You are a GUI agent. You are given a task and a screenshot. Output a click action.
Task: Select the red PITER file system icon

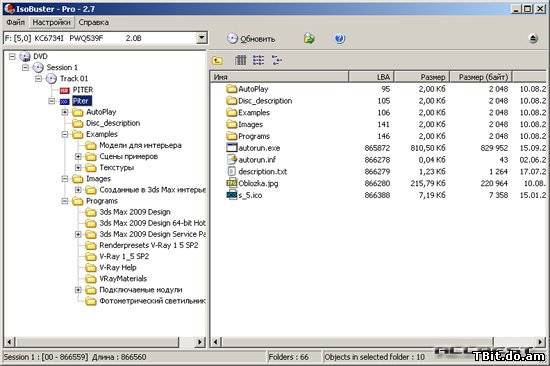(65, 90)
